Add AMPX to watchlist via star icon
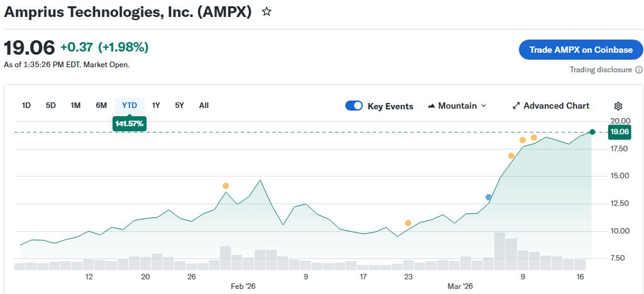Image resolution: width=644 pixels, height=294 pixels. (x=267, y=12)
